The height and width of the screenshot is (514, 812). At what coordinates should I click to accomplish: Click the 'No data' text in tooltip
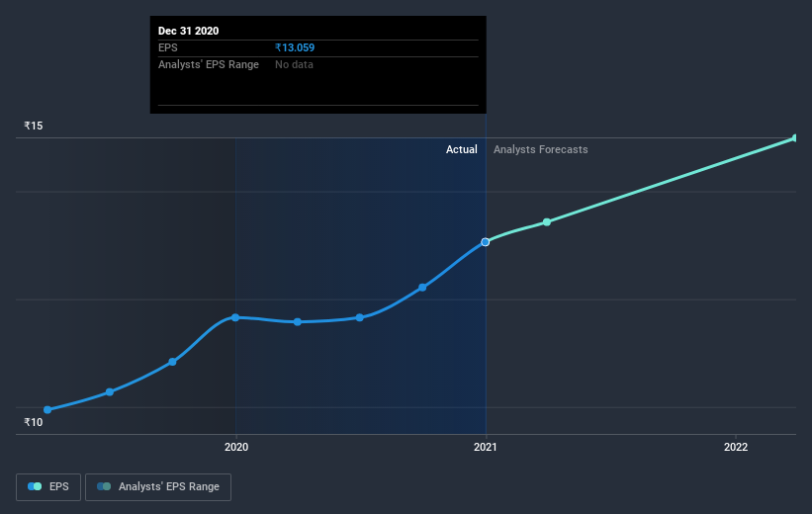[294, 64]
